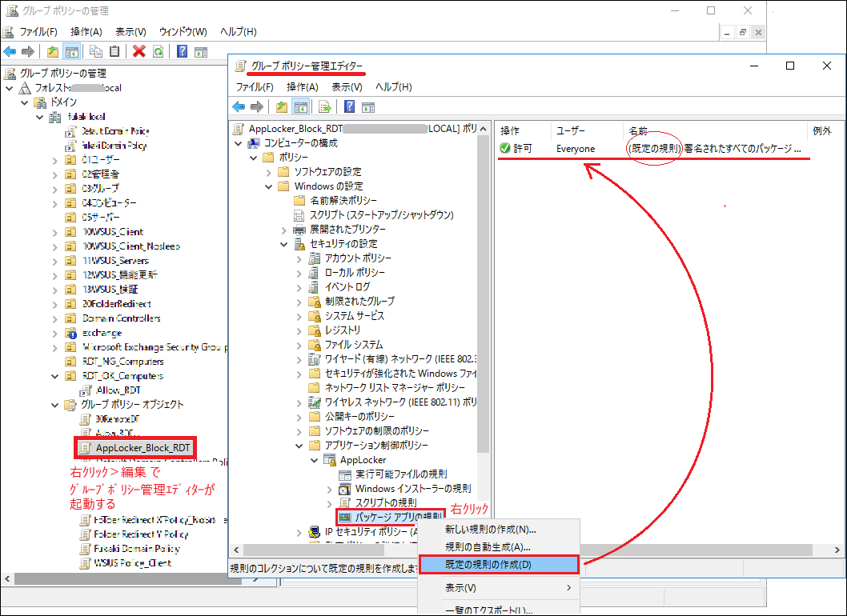The height and width of the screenshot is (616, 847).
Task: Click the up-one-level folder icon in editor toolbar
Action: [281, 107]
